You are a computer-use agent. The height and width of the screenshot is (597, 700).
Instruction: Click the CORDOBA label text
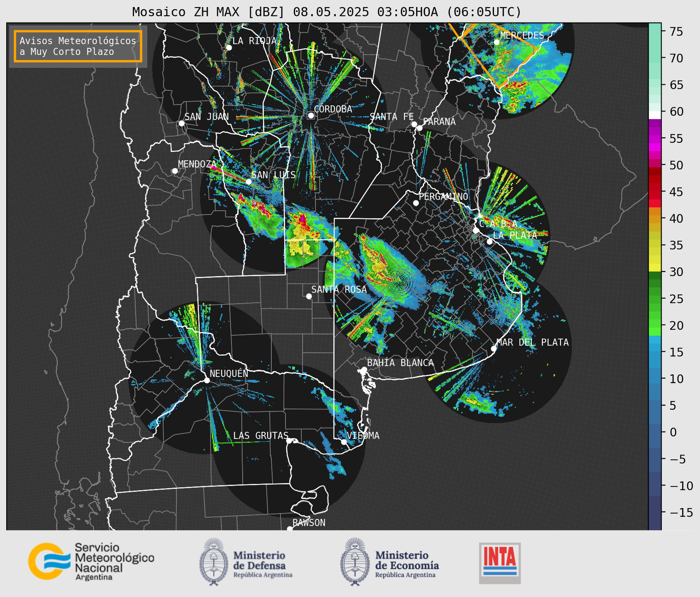point(333,109)
